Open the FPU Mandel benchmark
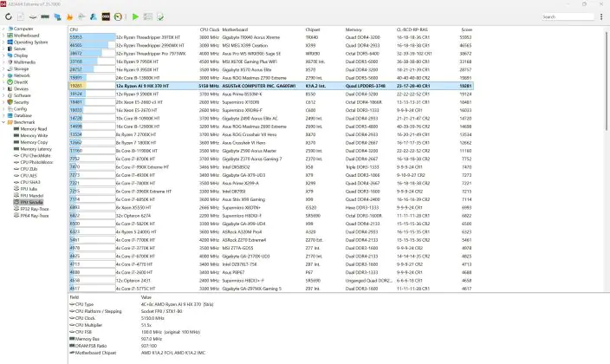The width and height of the screenshot is (610, 364). pyautogui.click(x=31, y=195)
